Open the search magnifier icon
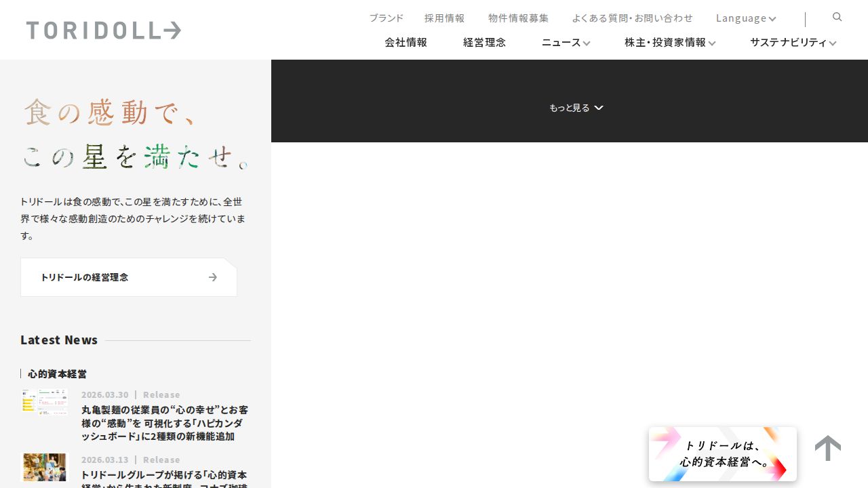The height and width of the screenshot is (488, 868). [837, 17]
